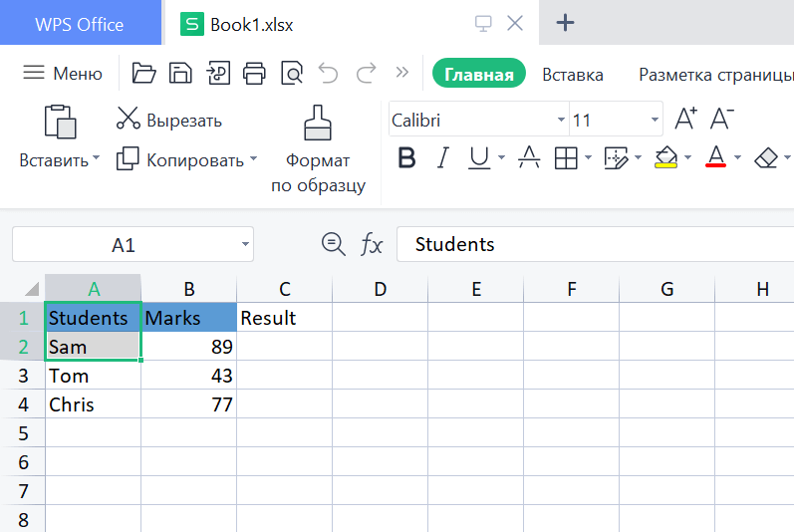794x532 pixels.
Task: Switch to the Вставка ribbon tab
Action: click(573, 74)
